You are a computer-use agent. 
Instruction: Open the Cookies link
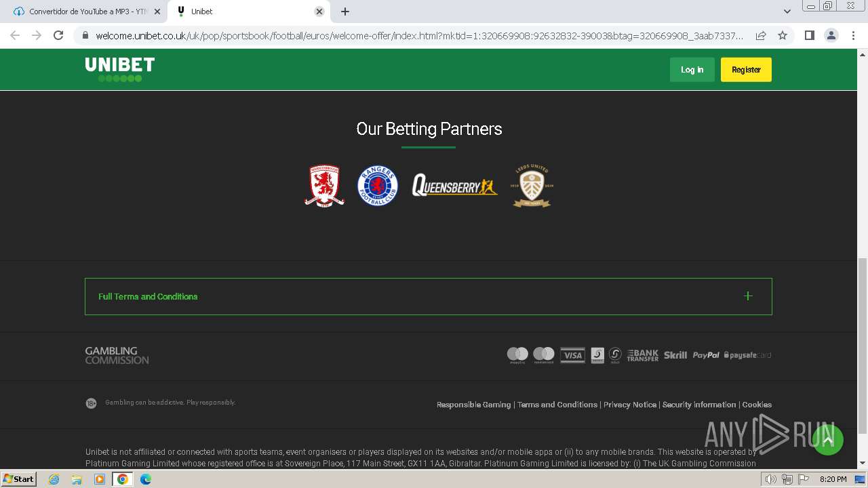pos(757,405)
